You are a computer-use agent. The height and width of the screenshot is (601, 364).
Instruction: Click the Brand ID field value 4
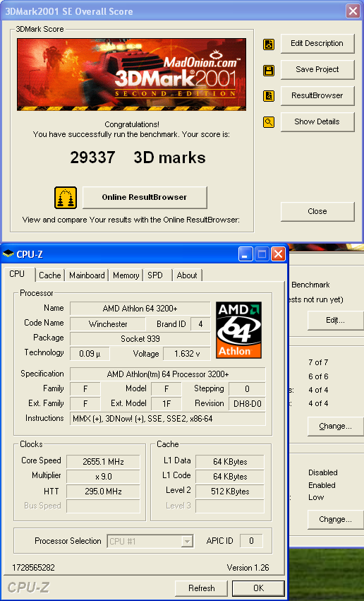point(200,324)
